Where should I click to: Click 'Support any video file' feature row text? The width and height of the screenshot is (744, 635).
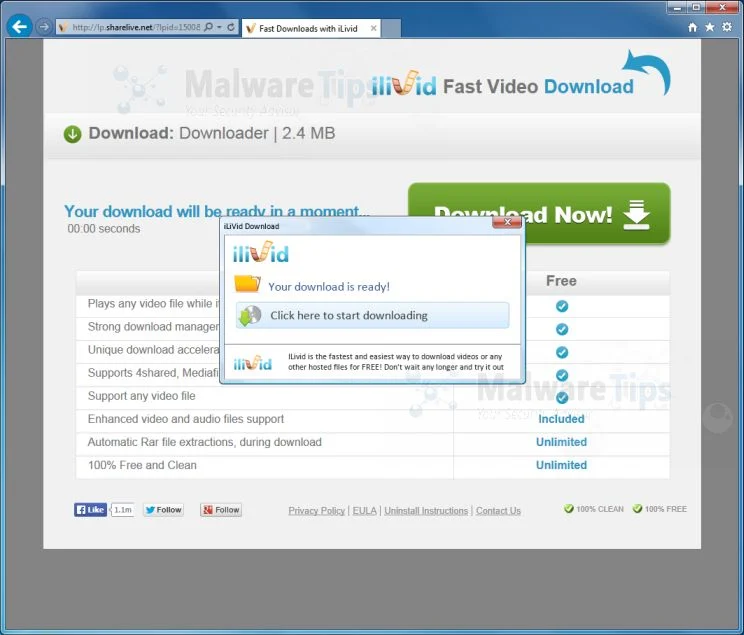[141, 396]
